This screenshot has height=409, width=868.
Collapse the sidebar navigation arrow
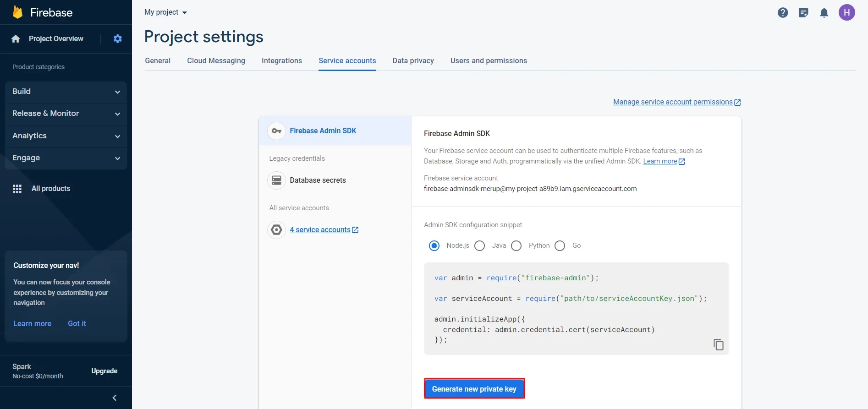pyautogui.click(x=115, y=398)
